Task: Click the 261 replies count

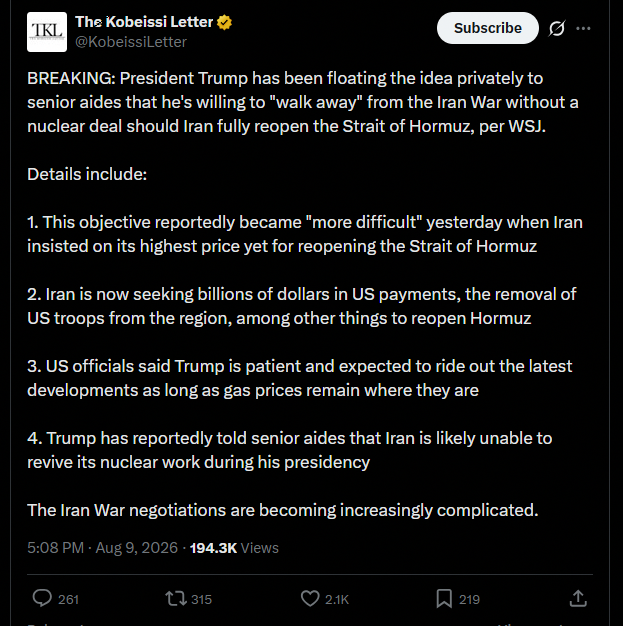Action: coord(68,599)
